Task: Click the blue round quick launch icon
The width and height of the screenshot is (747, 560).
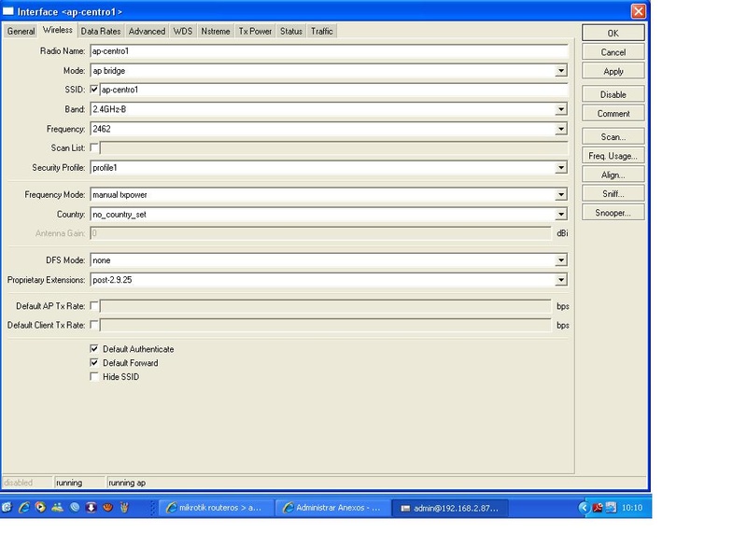Action: pos(75,508)
